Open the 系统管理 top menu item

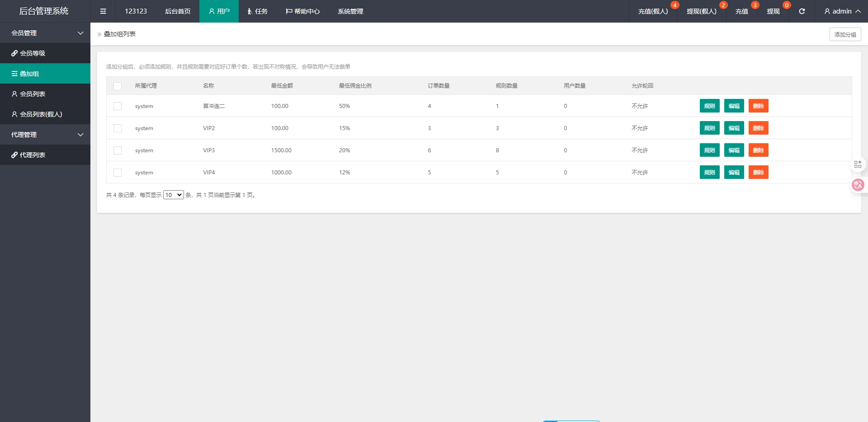click(350, 11)
